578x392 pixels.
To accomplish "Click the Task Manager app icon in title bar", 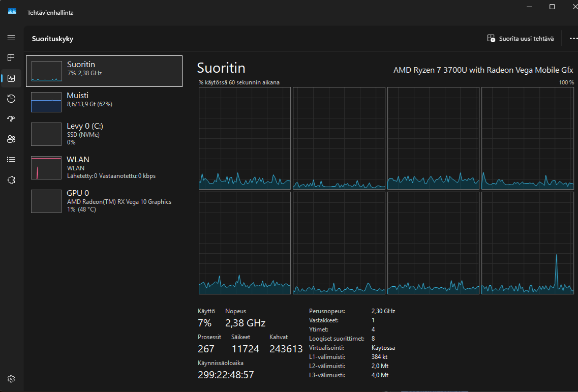I will tap(12, 12).
